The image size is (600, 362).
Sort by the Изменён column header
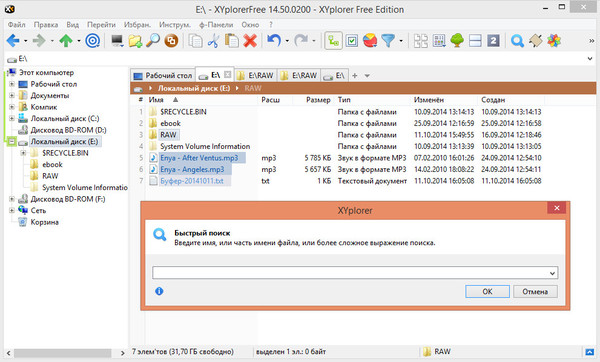coord(443,100)
